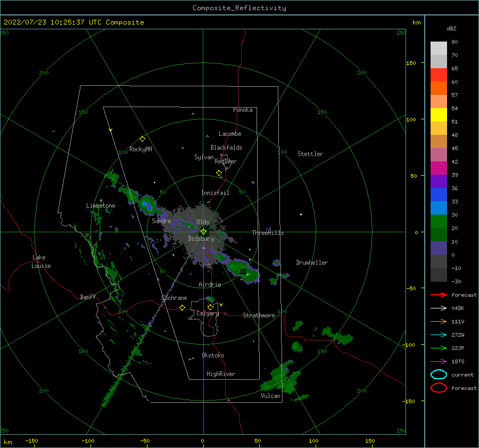
Task: Click the yellow diamond marker near RockyMH
Action: click(x=142, y=139)
